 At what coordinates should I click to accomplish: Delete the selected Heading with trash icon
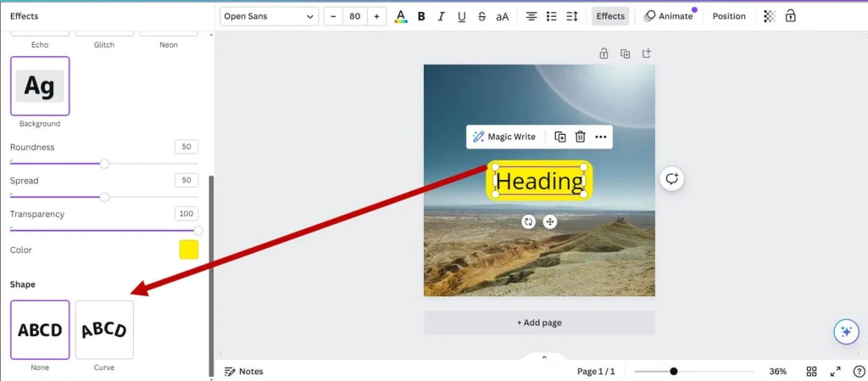pyautogui.click(x=581, y=137)
